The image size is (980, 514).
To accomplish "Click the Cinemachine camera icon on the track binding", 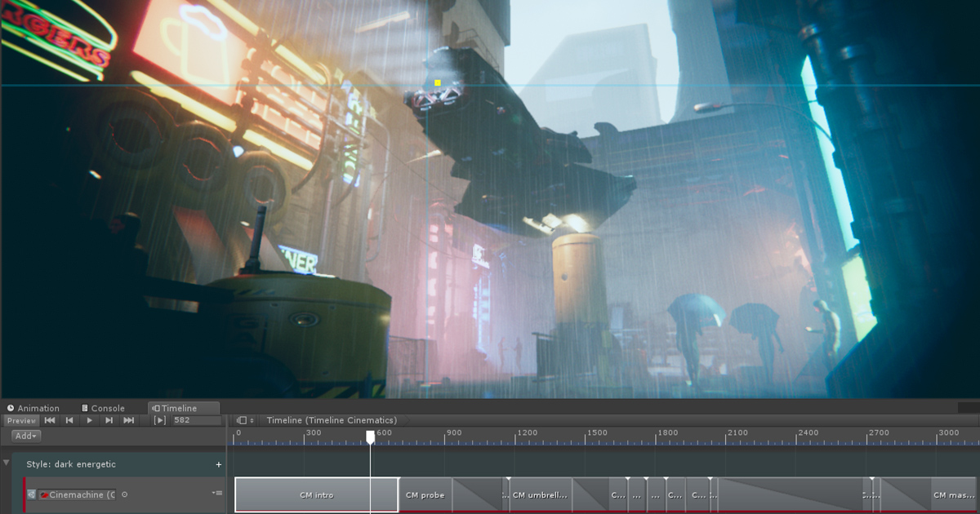I will 44,494.
